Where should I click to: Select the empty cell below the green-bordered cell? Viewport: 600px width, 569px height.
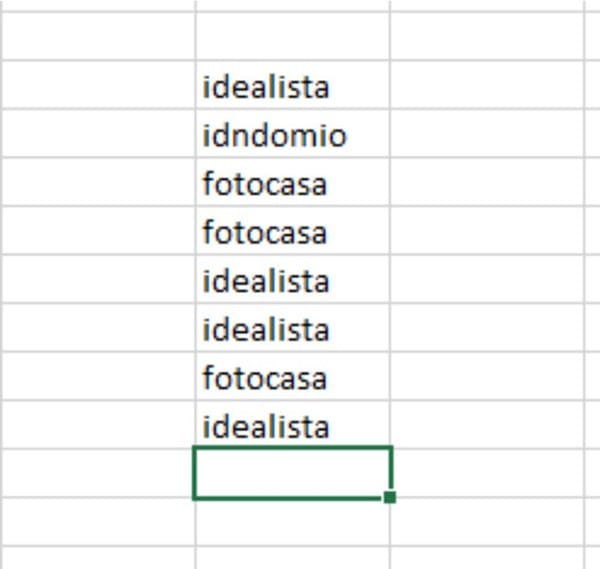tap(292, 522)
